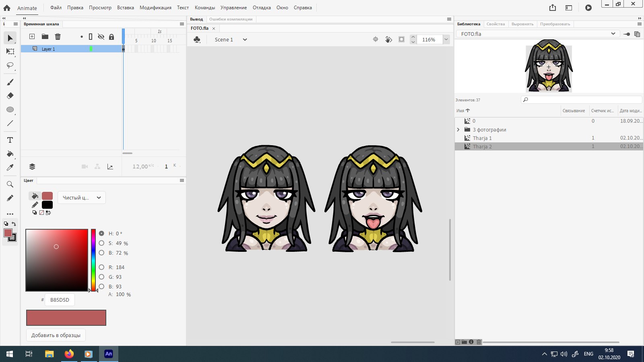The width and height of the screenshot is (644, 362).
Task: Click the timeline graph icon
Action: pyautogui.click(x=110, y=167)
